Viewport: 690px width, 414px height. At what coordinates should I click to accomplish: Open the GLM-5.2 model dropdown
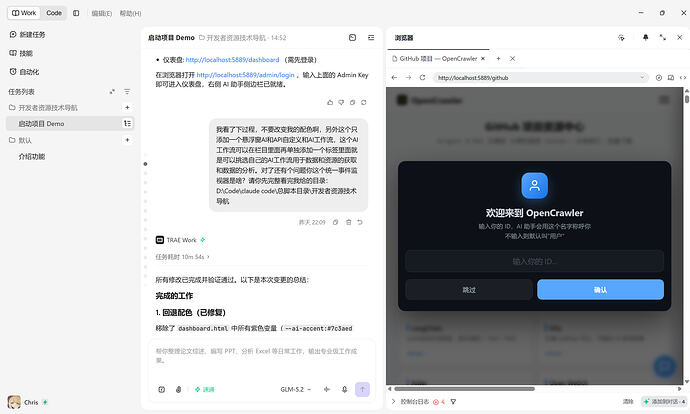click(x=295, y=389)
